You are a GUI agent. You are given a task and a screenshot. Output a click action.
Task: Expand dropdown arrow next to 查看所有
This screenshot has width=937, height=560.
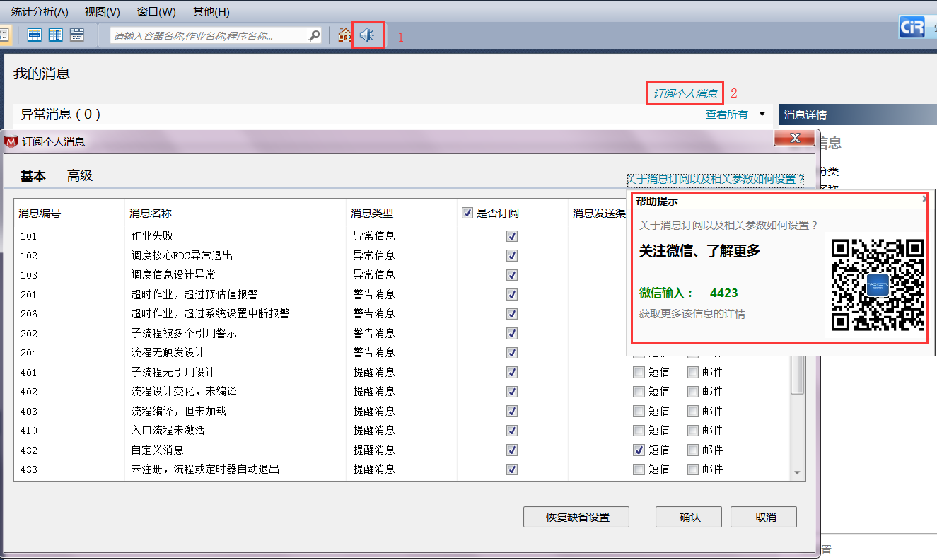click(762, 114)
